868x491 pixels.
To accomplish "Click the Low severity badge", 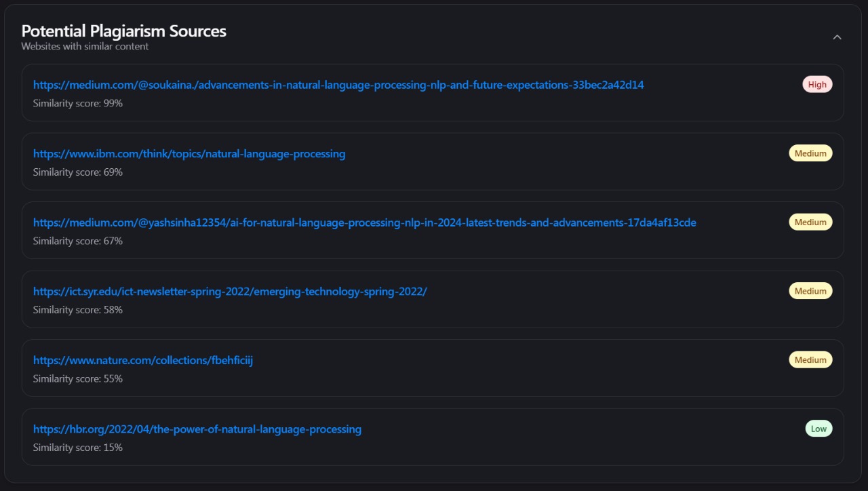I will [818, 429].
